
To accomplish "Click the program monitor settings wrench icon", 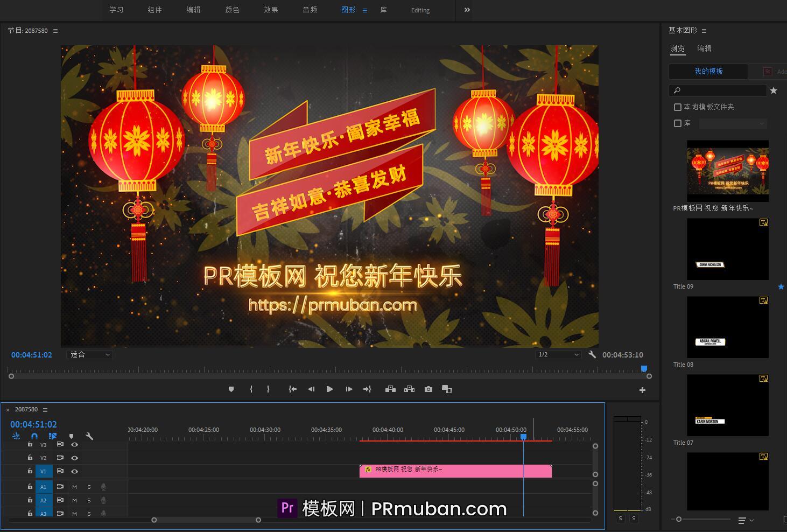I will 592,354.
